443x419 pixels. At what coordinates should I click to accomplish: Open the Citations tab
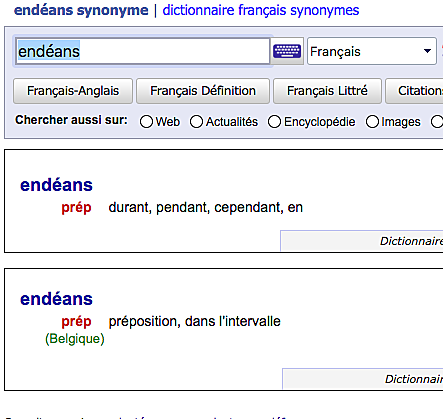[x=414, y=91]
